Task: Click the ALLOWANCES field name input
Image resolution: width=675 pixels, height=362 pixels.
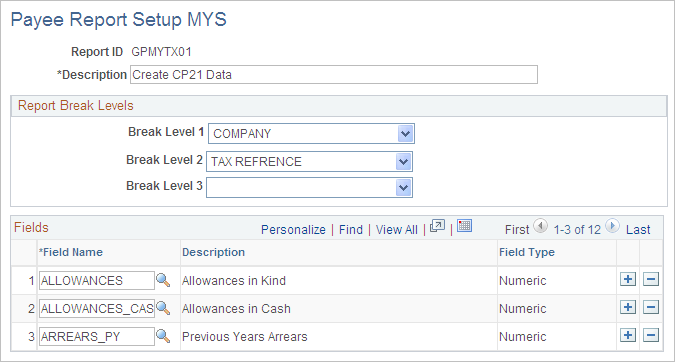Action: [x=96, y=281]
